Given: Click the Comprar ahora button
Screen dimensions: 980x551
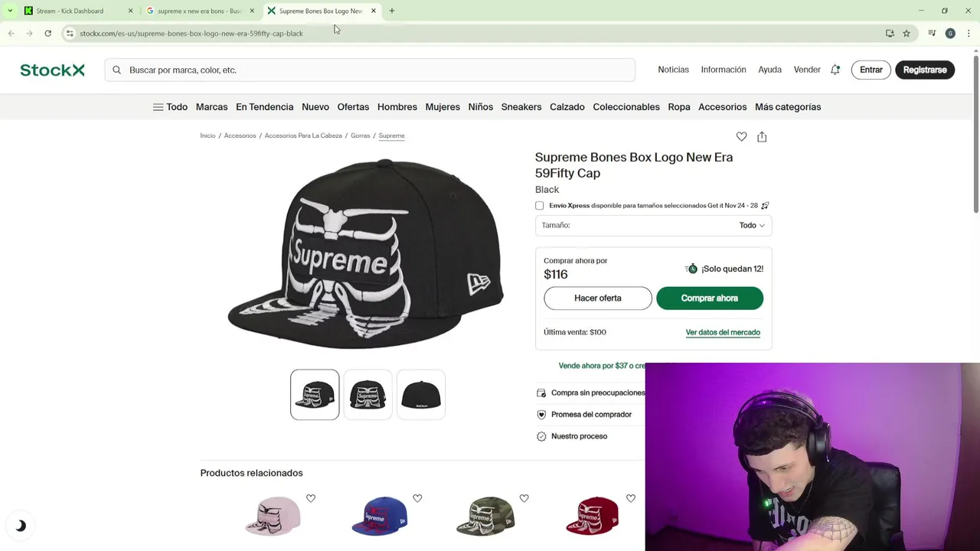Looking at the screenshot, I should (710, 298).
